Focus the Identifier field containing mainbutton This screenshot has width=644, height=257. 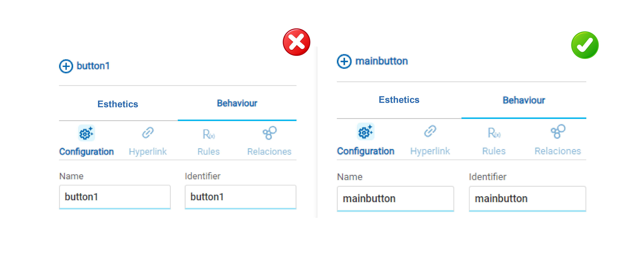pyautogui.click(x=527, y=199)
